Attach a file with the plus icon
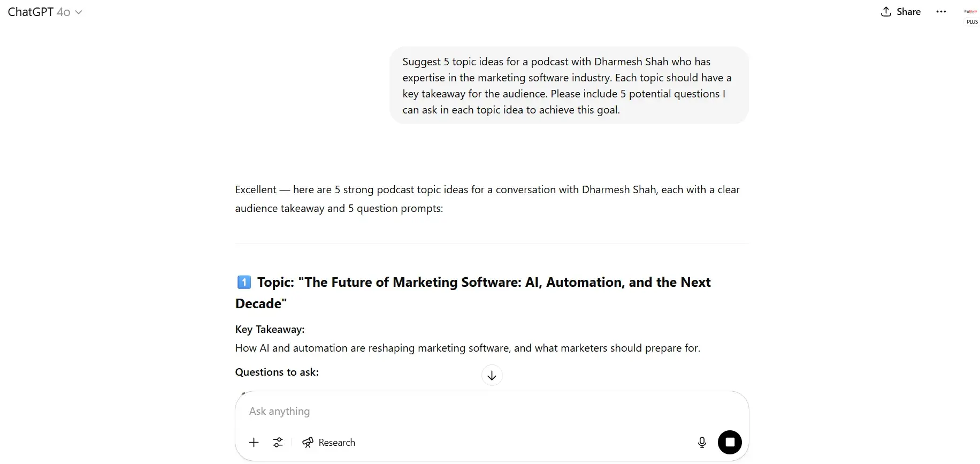Screen dimensions: 980x464 coord(254,442)
